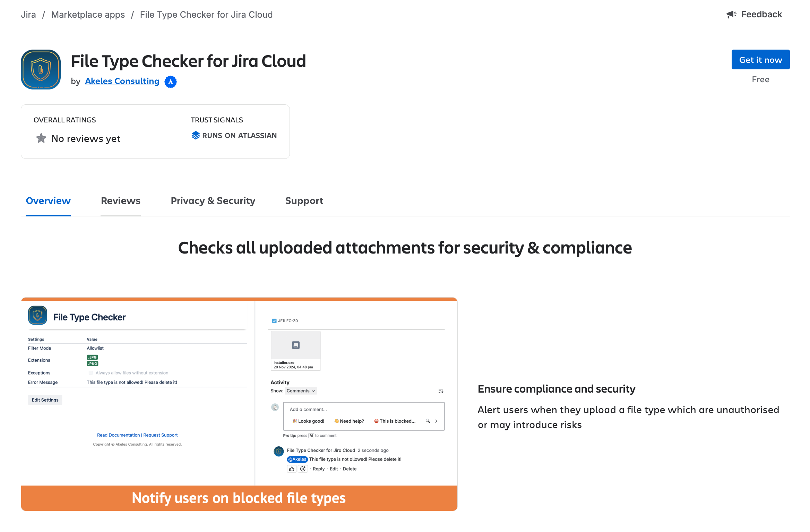Open the Akeles Consulting vendor link

[x=122, y=81]
